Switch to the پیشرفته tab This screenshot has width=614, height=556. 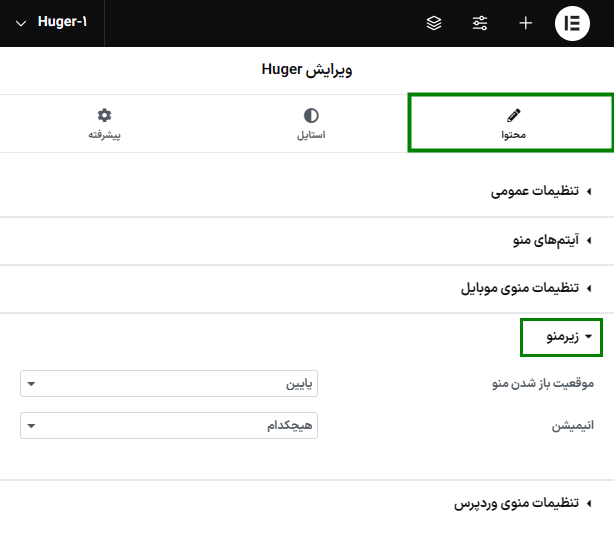pos(104,124)
